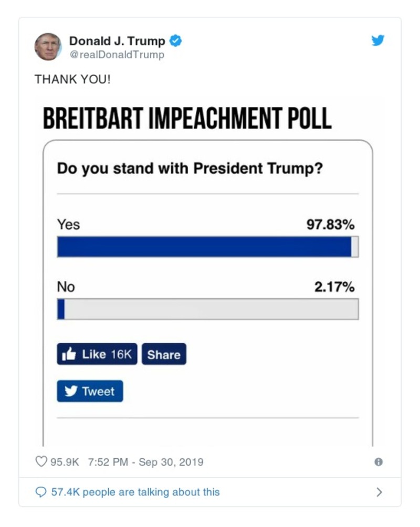Click the Donald J. Trump display name
The width and height of the screenshot is (420, 527).
click(118, 40)
